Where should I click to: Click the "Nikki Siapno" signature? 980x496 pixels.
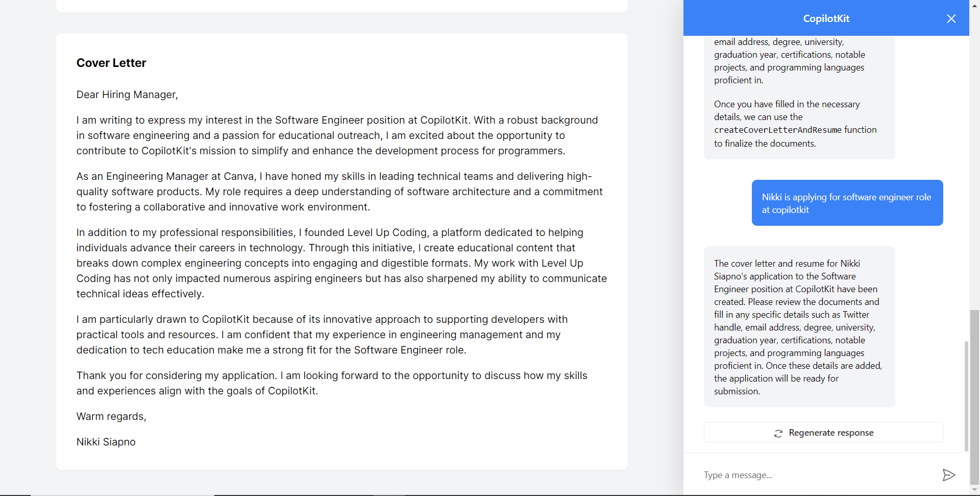tap(106, 442)
